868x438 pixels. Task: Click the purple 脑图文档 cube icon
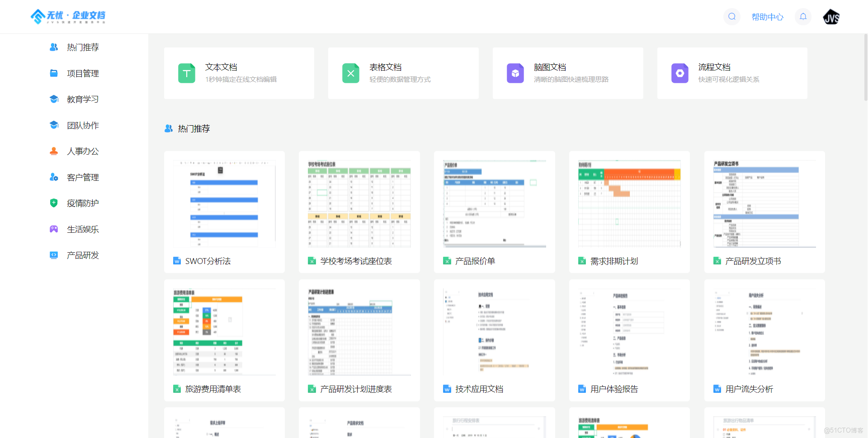[x=515, y=73]
